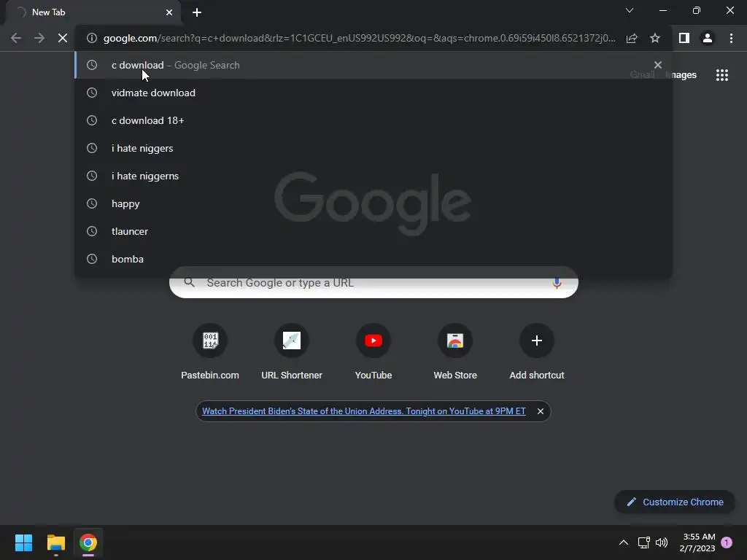Select the 'c download' Google Search suggestion
The height and width of the screenshot is (560, 747).
(x=373, y=65)
